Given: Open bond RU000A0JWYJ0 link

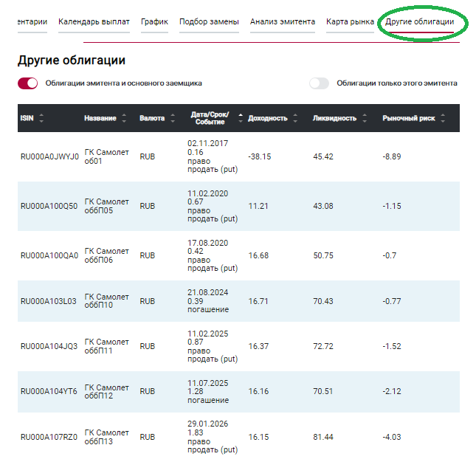Looking at the screenshot, I should [x=49, y=156].
